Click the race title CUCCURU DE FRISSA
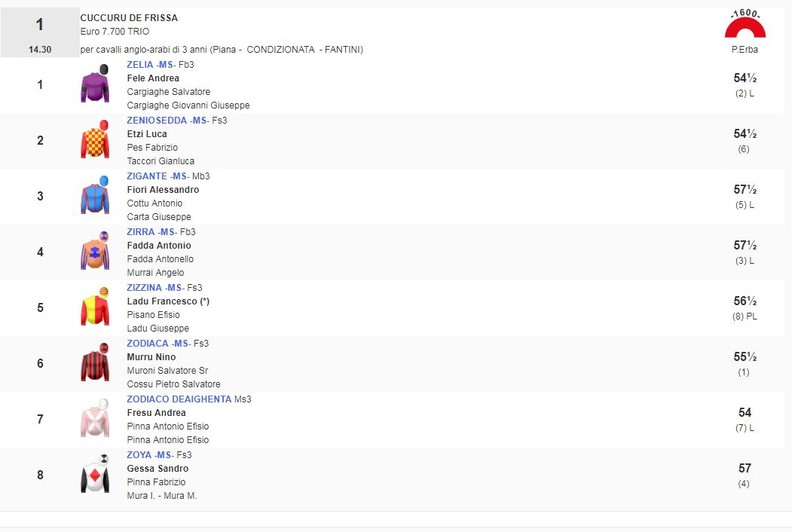 coord(129,18)
